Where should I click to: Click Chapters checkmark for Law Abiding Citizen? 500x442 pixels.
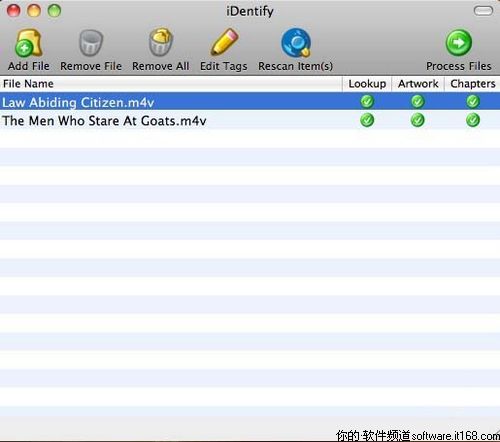point(473,101)
